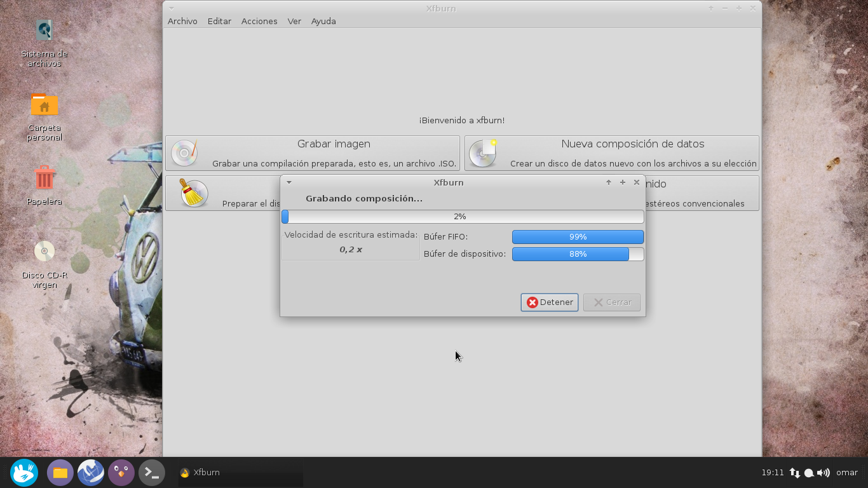The width and height of the screenshot is (868, 488).
Task: Click the omar user name in panel
Action: click(x=847, y=473)
